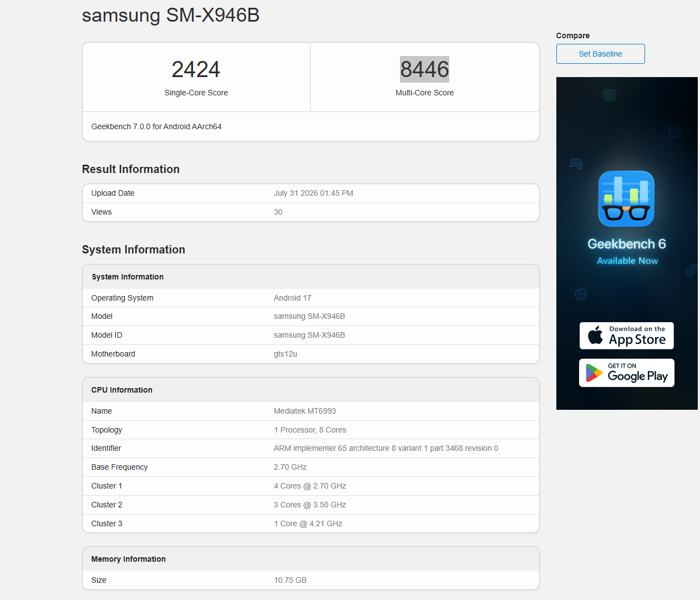This screenshot has width=700, height=600.
Task: Click the Geekbench 6 app icon
Action: pos(626,199)
